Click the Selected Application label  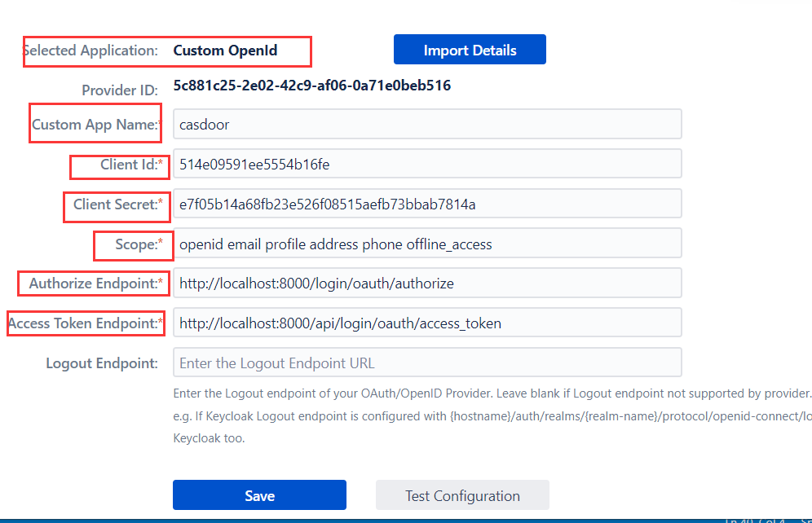tap(90, 50)
